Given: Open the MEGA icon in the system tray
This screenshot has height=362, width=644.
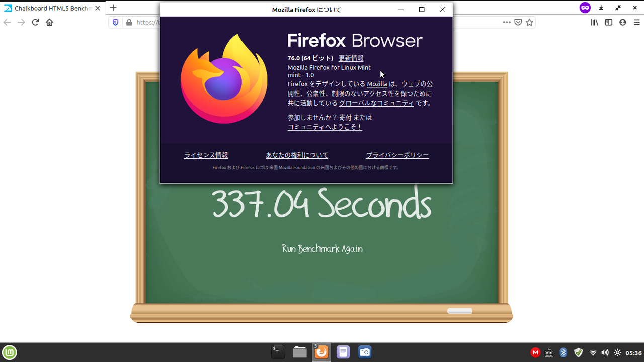Looking at the screenshot, I should click(535, 352).
